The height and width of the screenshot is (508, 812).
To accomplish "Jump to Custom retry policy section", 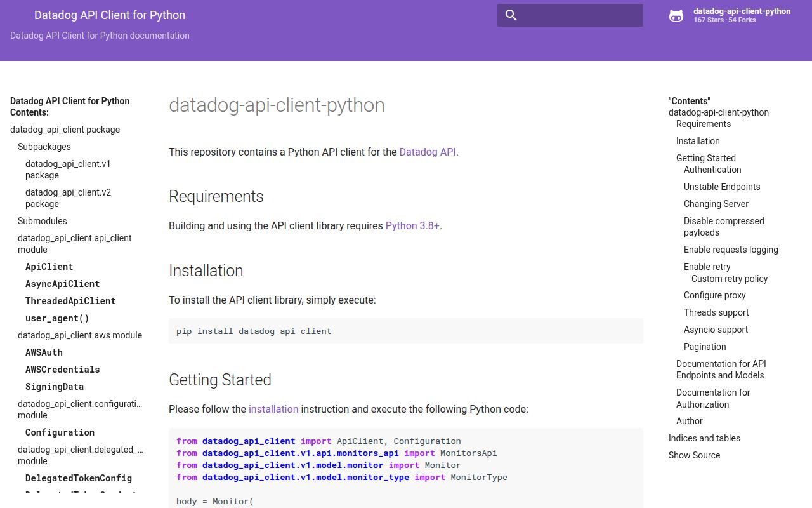I will point(730,279).
